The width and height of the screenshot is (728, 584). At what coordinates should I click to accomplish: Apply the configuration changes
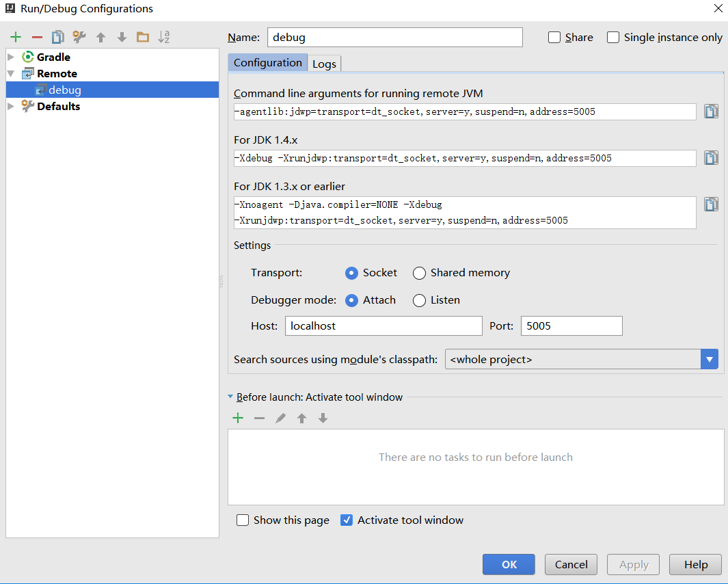(x=632, y=564)
